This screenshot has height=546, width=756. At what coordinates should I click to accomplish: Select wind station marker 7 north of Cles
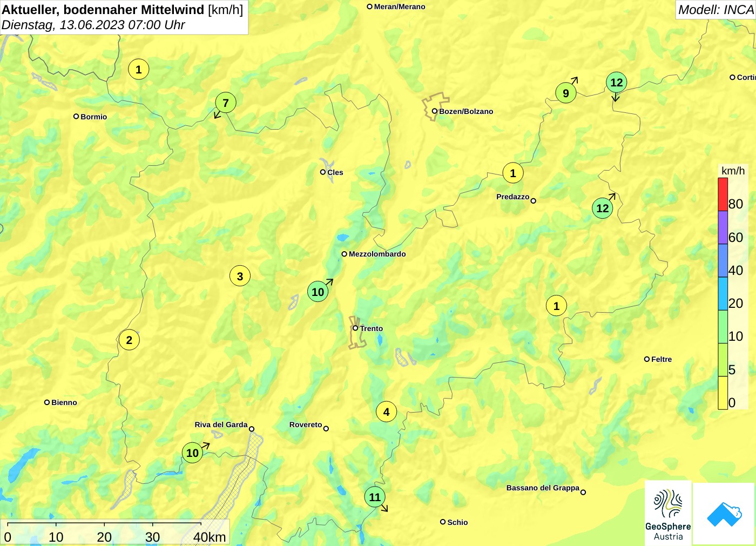click(226, 103)
